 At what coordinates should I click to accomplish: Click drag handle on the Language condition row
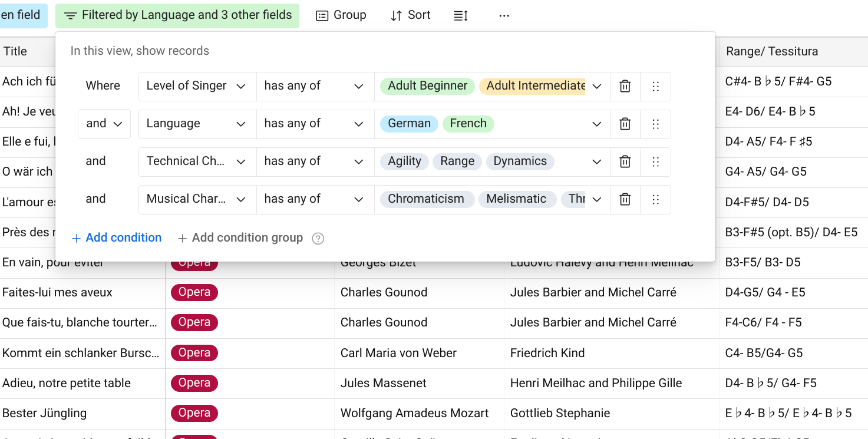655,124
